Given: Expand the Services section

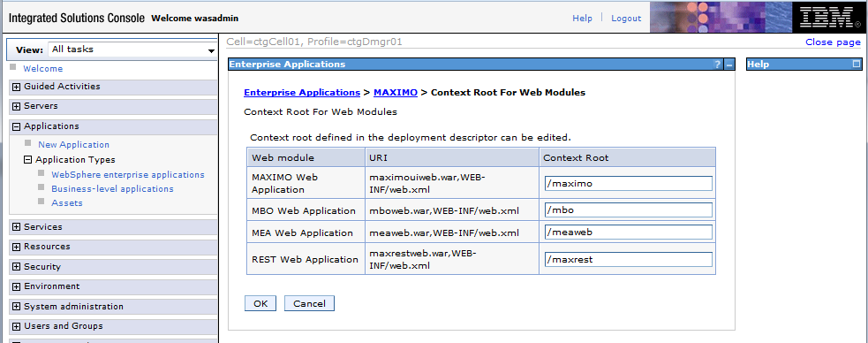Looking at the screenshot, I should 16,227.
